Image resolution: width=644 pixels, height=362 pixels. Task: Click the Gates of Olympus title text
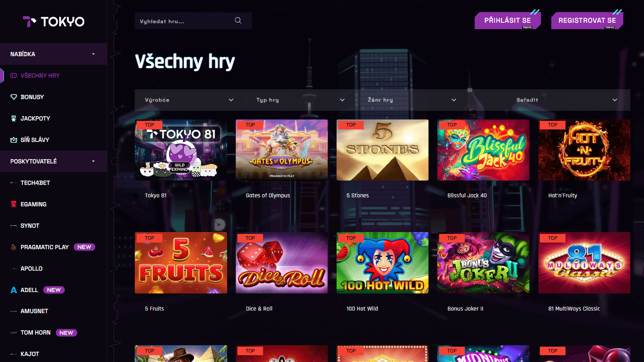click(268, 195)
